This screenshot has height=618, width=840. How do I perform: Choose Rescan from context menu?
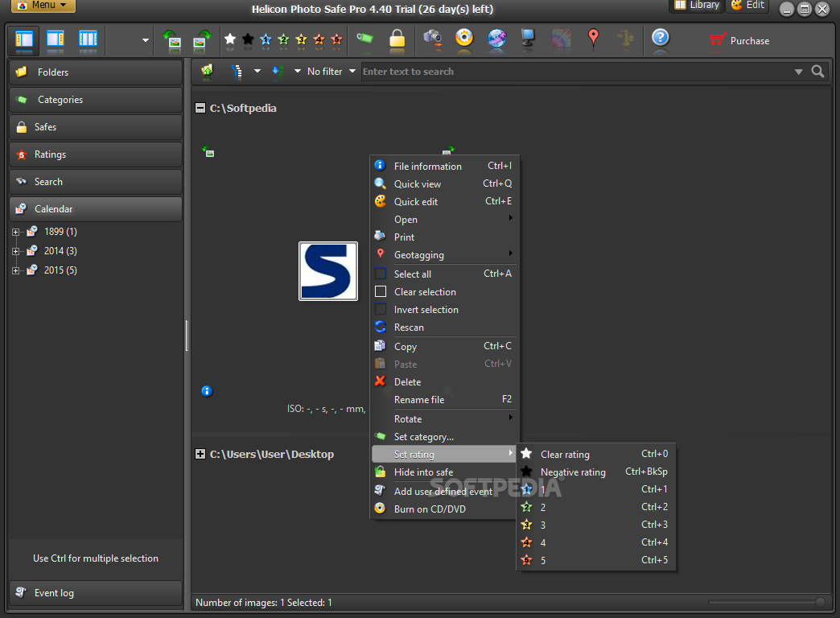443,327
